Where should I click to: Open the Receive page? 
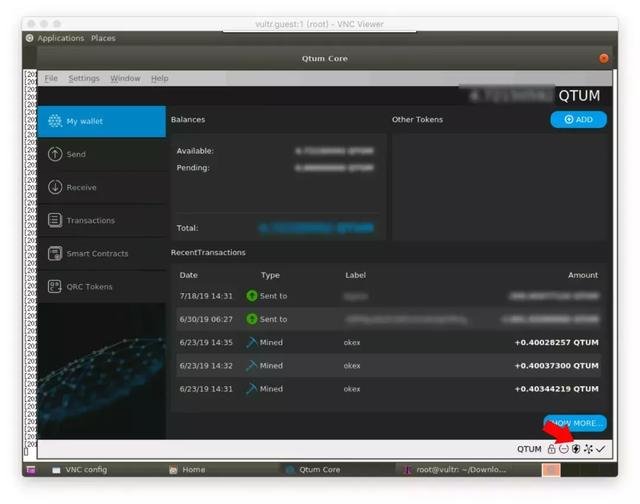click(x=101, y=187)
